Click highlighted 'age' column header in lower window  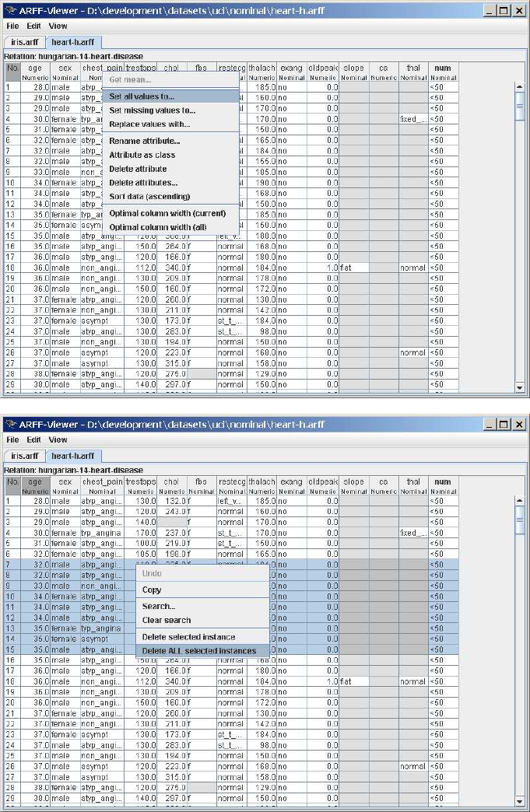click(35, 486)
